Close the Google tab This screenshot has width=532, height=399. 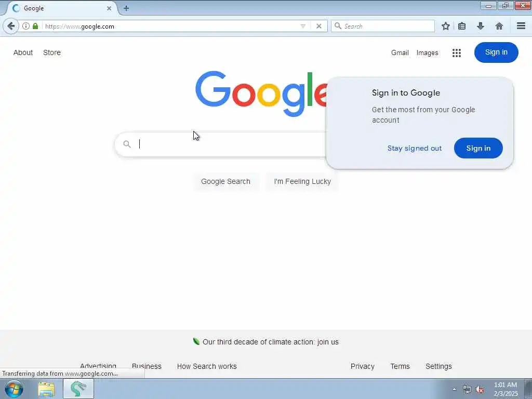(x=109, y=8)
